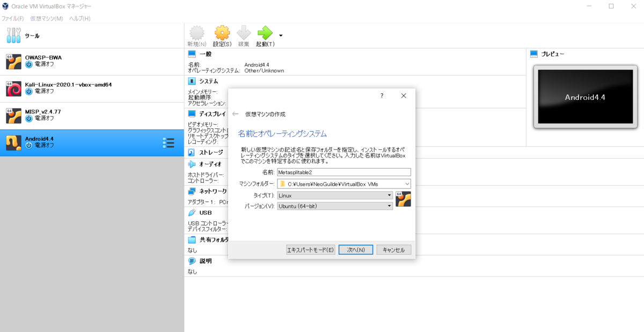Viewport: 644px width, 332px height.
Task: Click the USB section icon
Action: coord(192,212)
